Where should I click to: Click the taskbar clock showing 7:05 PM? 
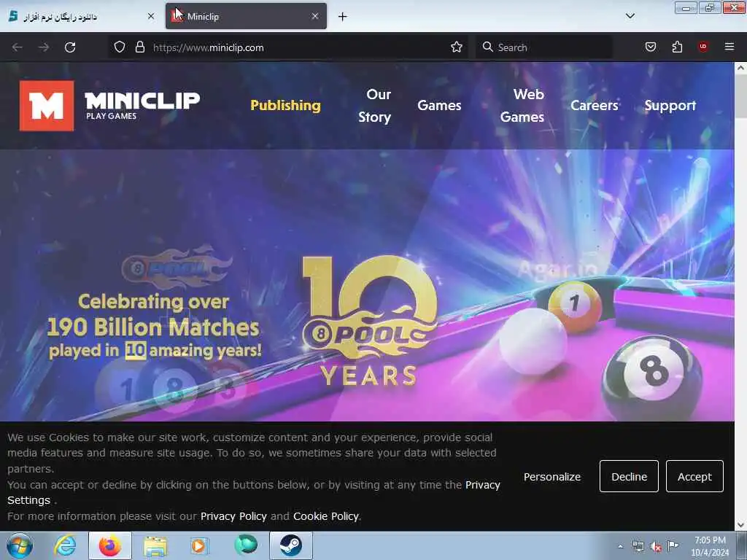(710, 546)
